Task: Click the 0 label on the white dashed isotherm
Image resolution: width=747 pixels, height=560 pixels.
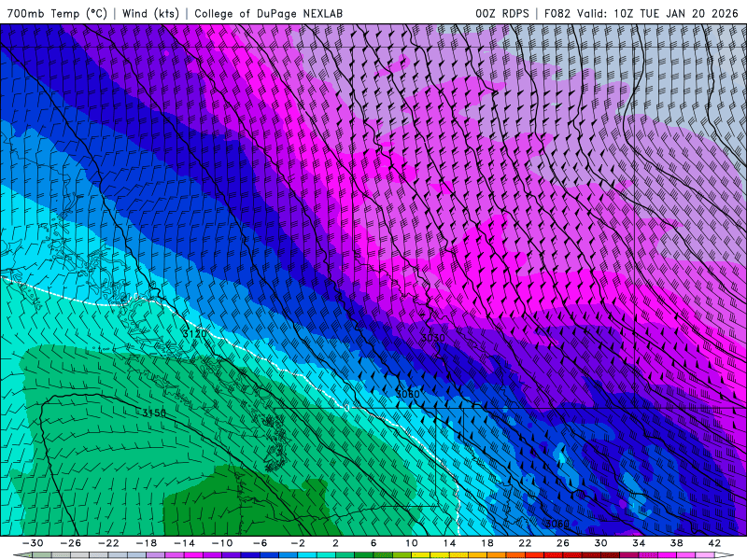Action: (346, 408)
